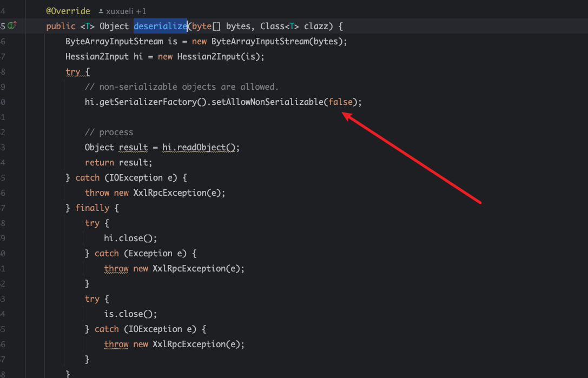Click the public keyword of deserialize

pyautogui.click(x=61, y=26)
